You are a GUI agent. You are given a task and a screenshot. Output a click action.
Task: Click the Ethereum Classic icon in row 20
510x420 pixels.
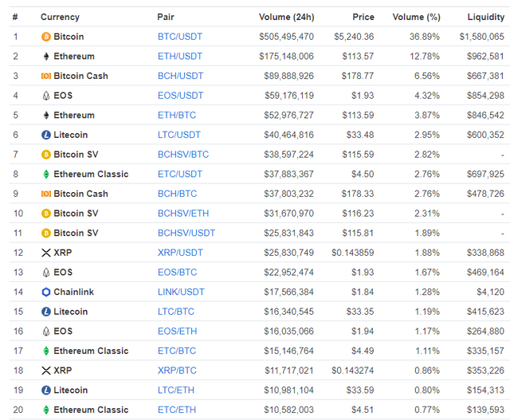click(x=46, y=410)
